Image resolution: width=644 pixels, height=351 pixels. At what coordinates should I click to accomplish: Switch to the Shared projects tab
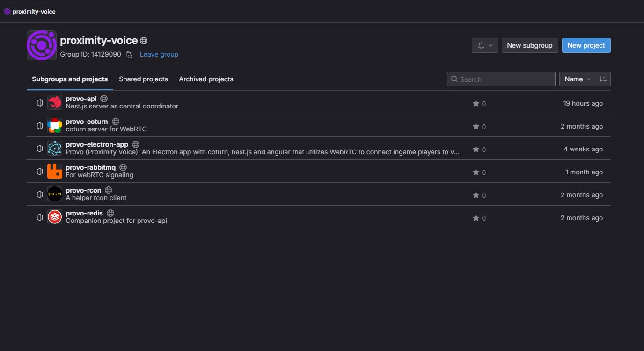click(x=143, y=79)
